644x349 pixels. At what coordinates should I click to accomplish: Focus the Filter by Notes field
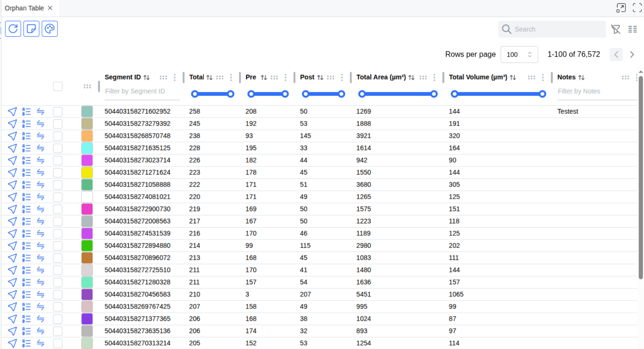pyautogui.click(x=597, y=91)
